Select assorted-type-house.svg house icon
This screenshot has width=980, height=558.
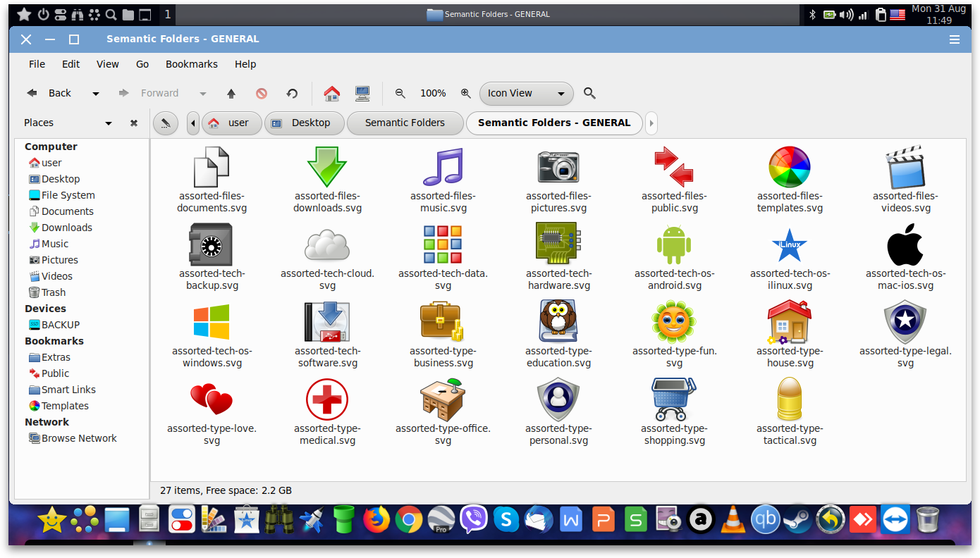790,322
